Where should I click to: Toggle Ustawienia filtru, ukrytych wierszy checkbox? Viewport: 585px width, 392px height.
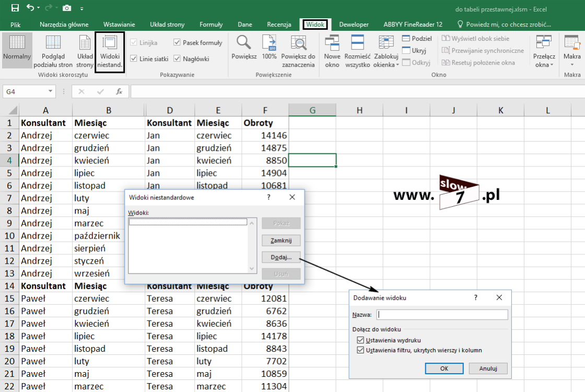[x=360, y=350]
